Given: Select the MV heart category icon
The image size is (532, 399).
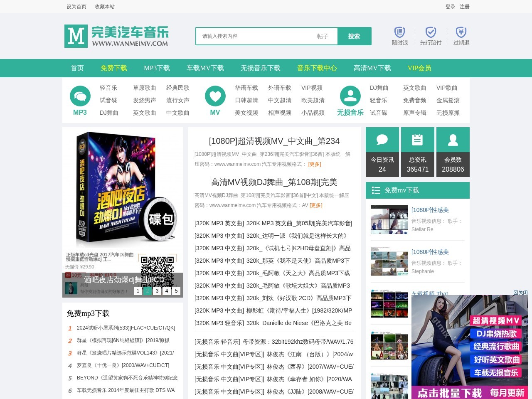Looking at the screenshot, I should pos(215,96).
